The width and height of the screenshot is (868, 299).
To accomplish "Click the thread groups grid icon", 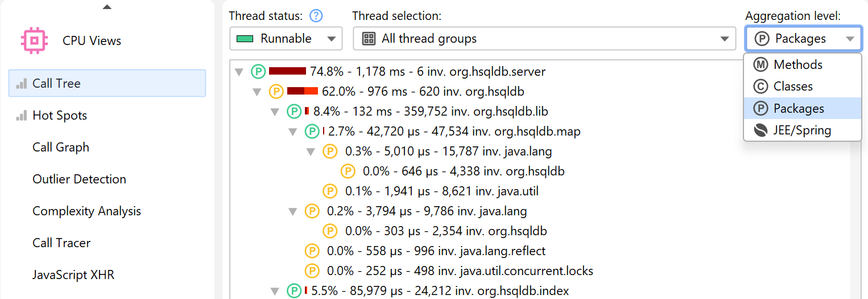I will tap(369, 39).
